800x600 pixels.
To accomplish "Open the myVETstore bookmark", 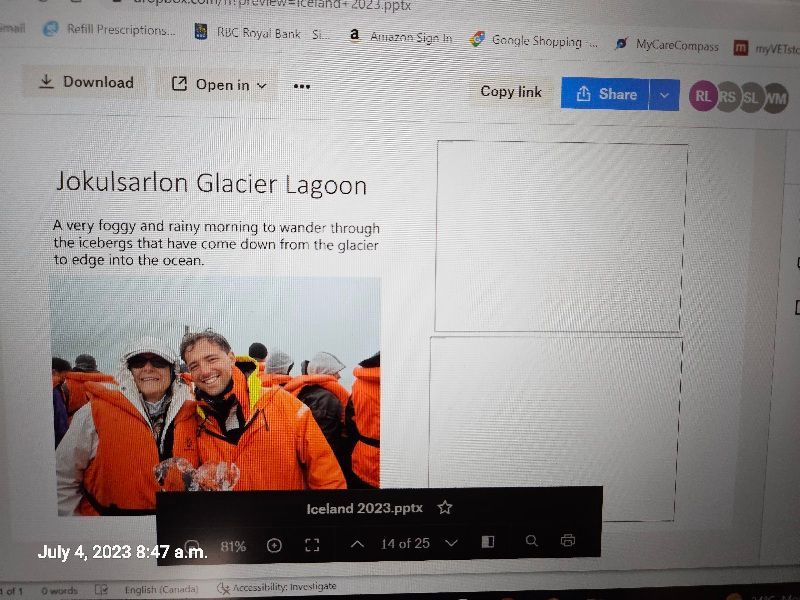I will point(766,48).
